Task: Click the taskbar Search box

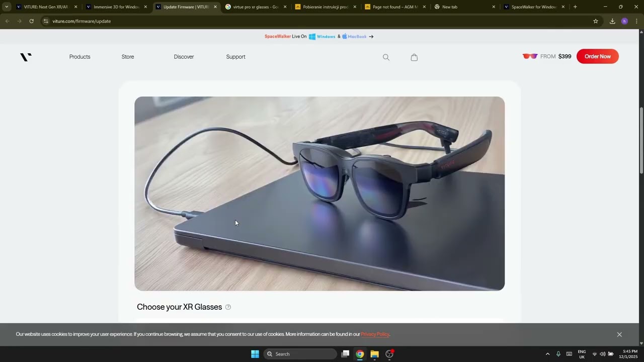Action: click(x=300, y=354)
